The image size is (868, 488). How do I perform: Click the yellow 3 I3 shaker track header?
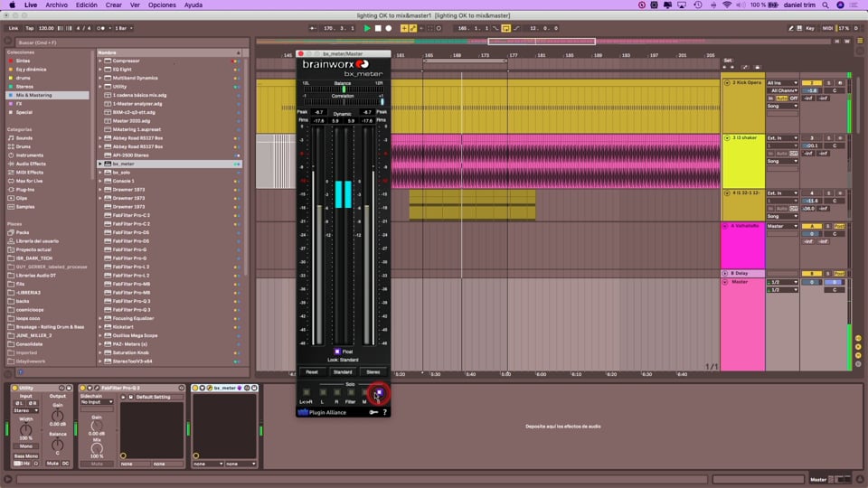744,162
